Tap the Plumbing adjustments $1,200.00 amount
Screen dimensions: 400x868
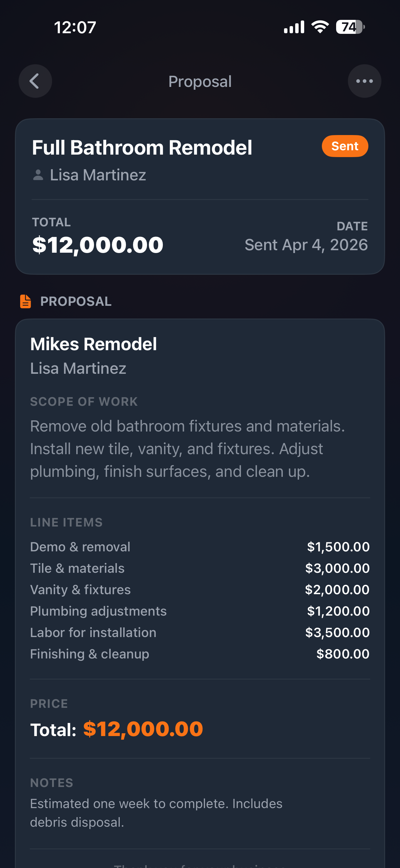pyautogui.click(x=338, y=611)
